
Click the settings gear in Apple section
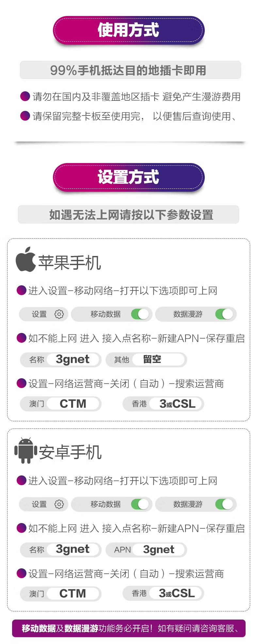click(59, 314)
